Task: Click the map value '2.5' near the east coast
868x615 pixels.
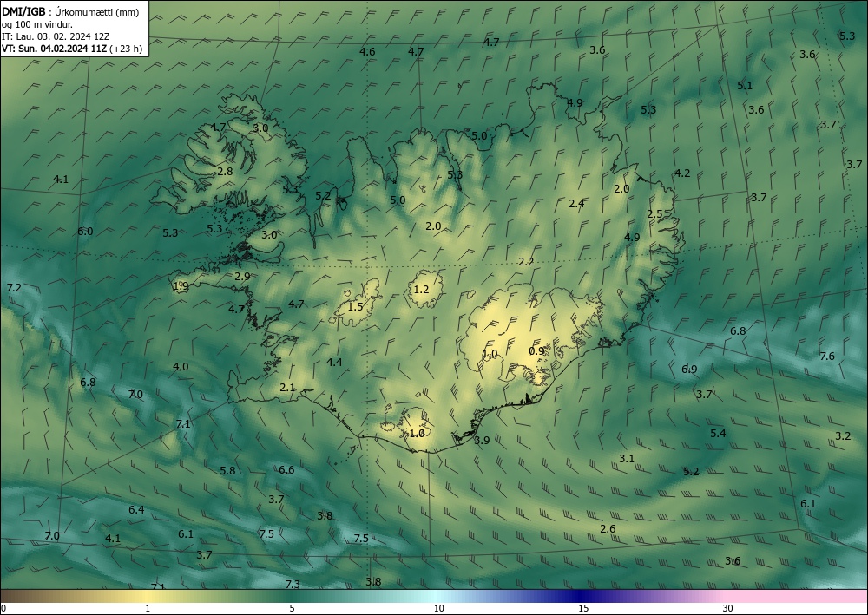Action: coord(654,214)
